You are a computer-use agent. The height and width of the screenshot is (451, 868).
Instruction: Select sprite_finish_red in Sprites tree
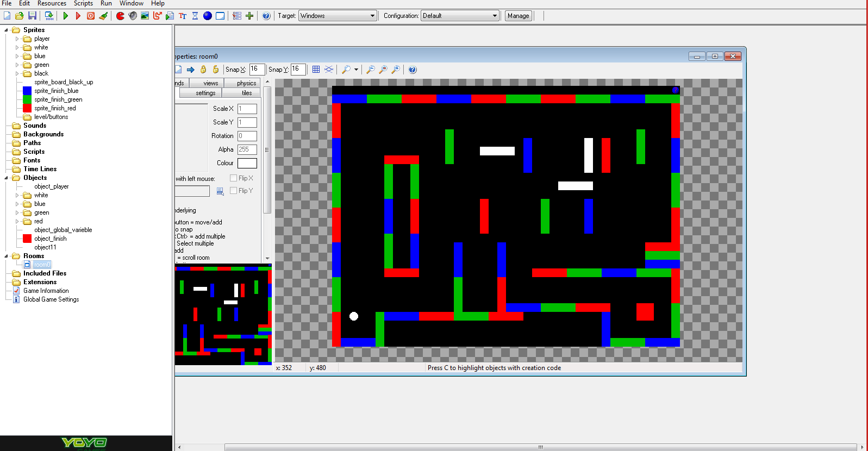[55, 108]
